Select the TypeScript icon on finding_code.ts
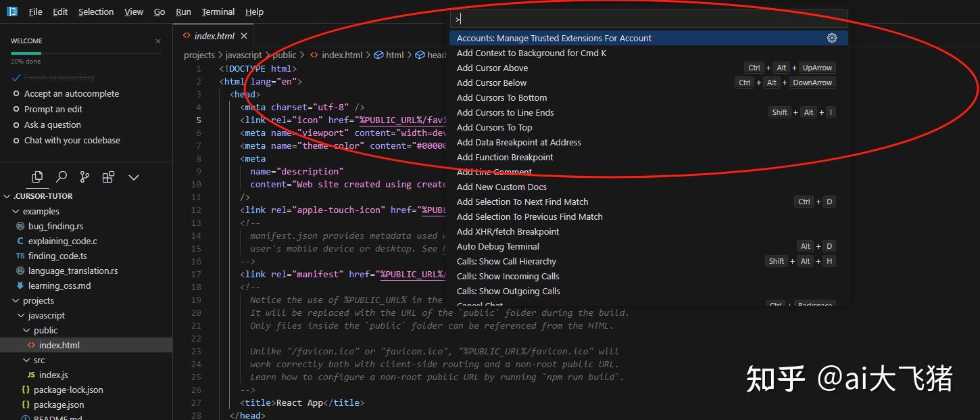The image size is (980, 420). 21,256
